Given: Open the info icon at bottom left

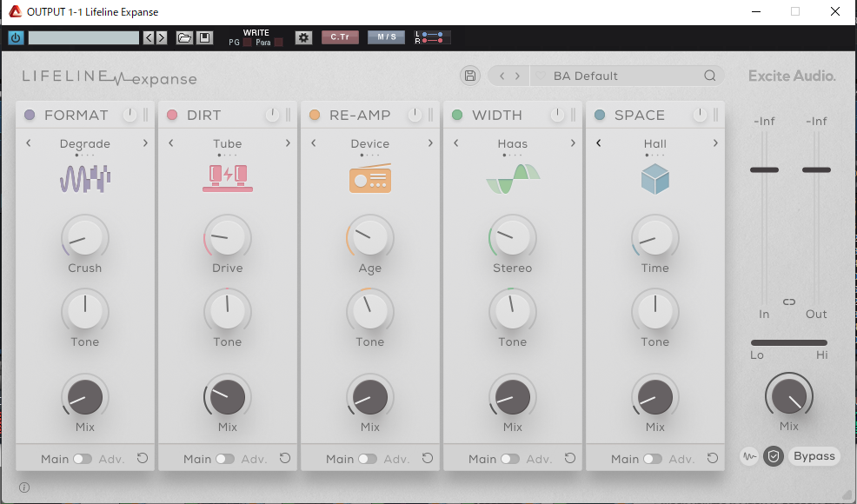Looking at the screenshot, I should tap(24, 487).
